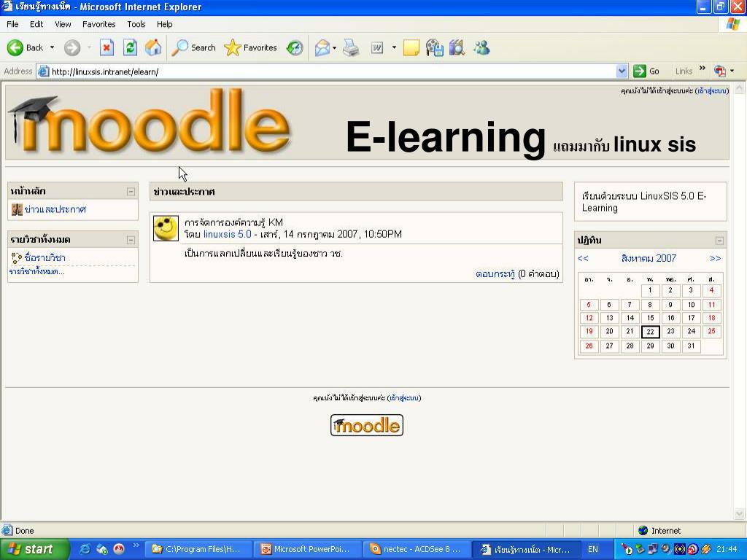This screenshot has width=747, height=560.
Task: Click the Research books toolbar icon
Action: tap(457, 47)
